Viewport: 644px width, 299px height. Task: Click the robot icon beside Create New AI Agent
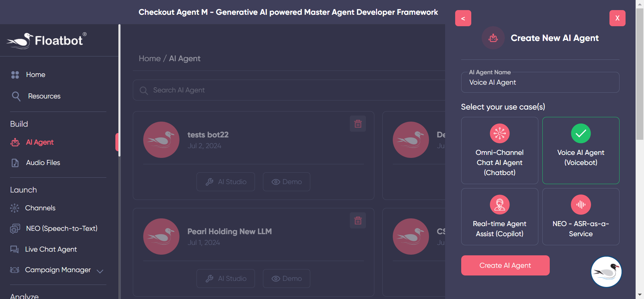coord(493,38)
